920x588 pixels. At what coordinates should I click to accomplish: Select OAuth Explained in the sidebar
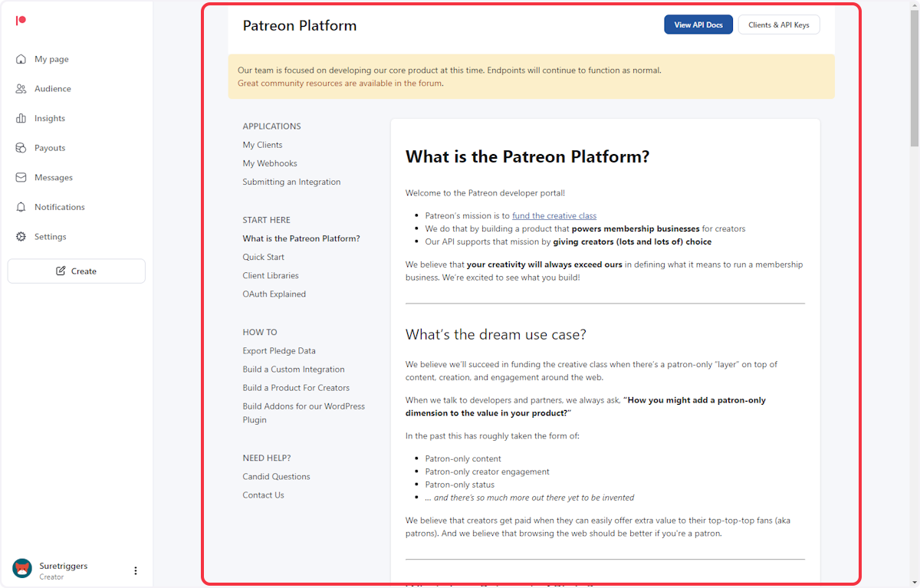[x=274, y=294]
